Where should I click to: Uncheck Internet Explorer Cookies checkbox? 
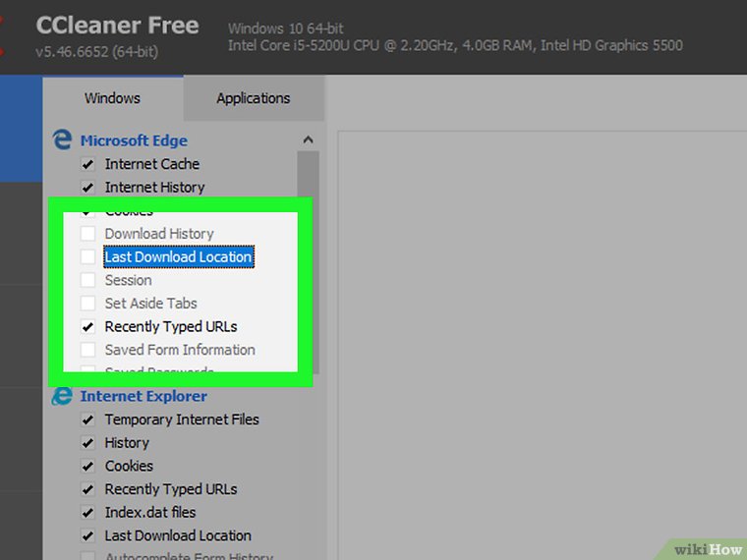87,467
